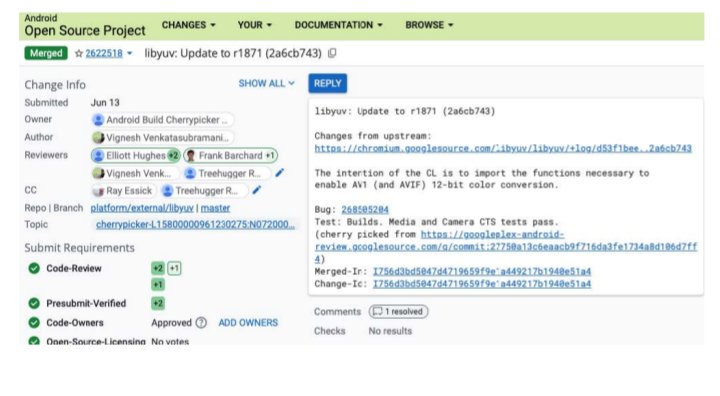Open the DOCUMENTATION menu
Viewport: 720px width, 396px height.
tap(338, 25)
